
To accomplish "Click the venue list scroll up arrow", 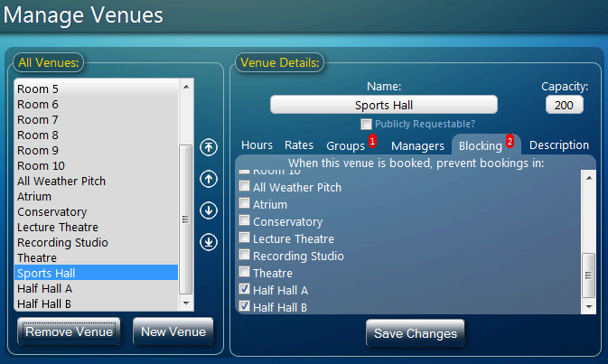I will click(x=186, y=87).
